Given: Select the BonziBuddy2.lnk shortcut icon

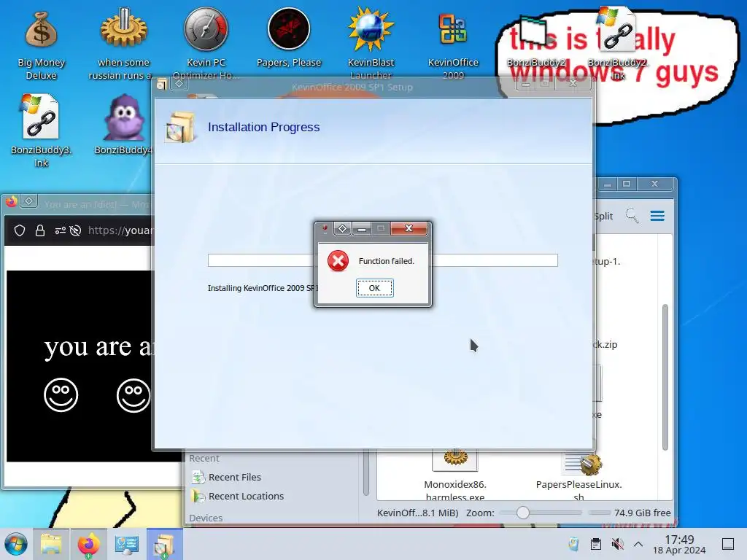Looking at the screenshot, I should tap(617, 43).
